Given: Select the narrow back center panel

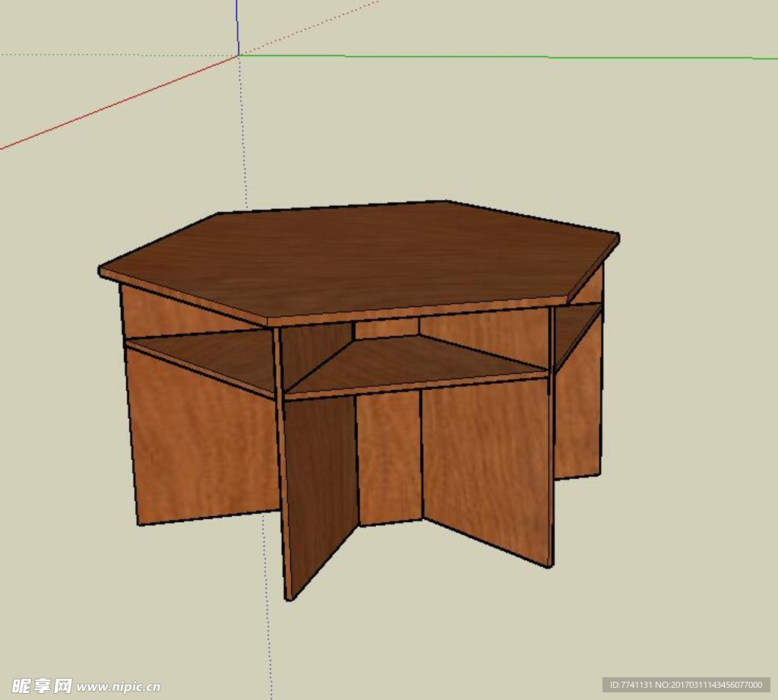Looking at the screenshot, I should [389, 456].
